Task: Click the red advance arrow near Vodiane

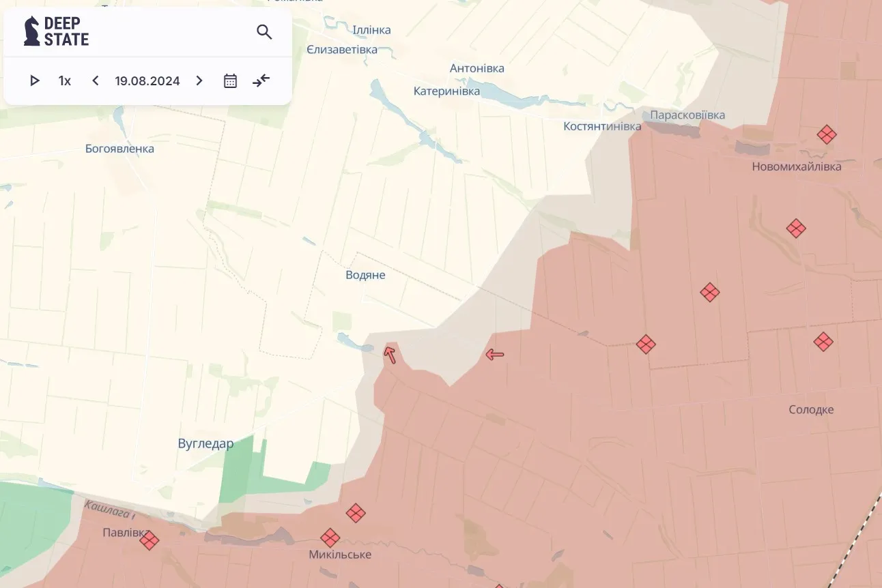Action: [x=389, y=355]
